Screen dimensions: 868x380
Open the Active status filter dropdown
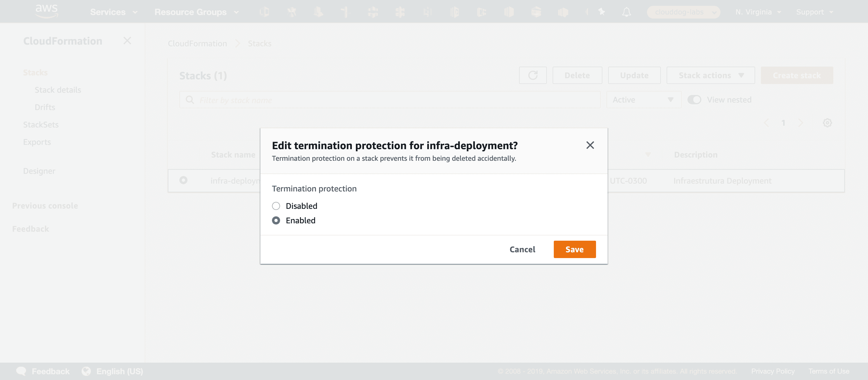tap(643, 100)
